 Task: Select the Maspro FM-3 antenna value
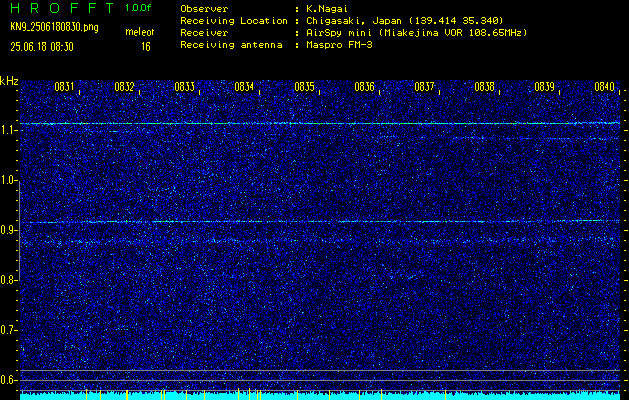339,45
